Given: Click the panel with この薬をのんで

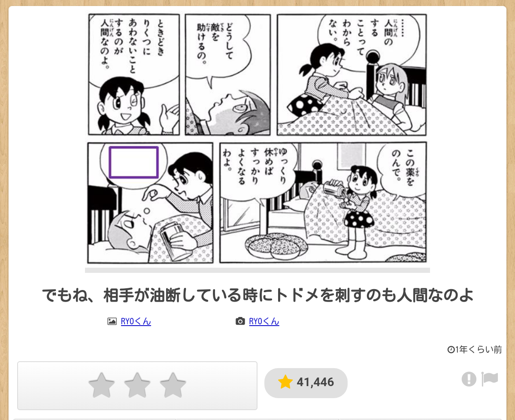Looking at the screenshot, I should pyautogui.click(x=323, y=202).
